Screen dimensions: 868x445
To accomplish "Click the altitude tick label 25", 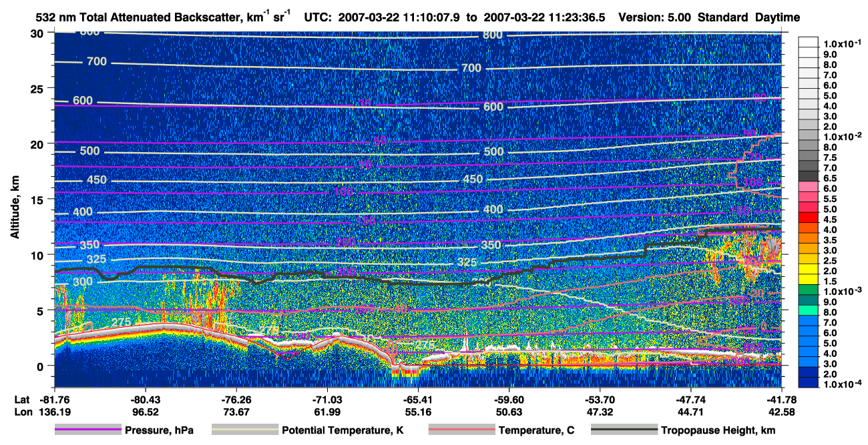I will pyautogui.click(x=38, y=89).
